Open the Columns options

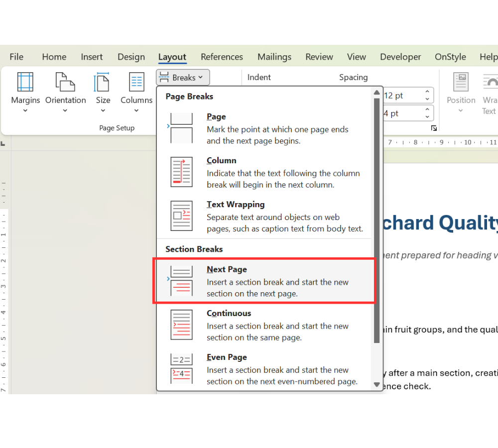coord(136,92)
